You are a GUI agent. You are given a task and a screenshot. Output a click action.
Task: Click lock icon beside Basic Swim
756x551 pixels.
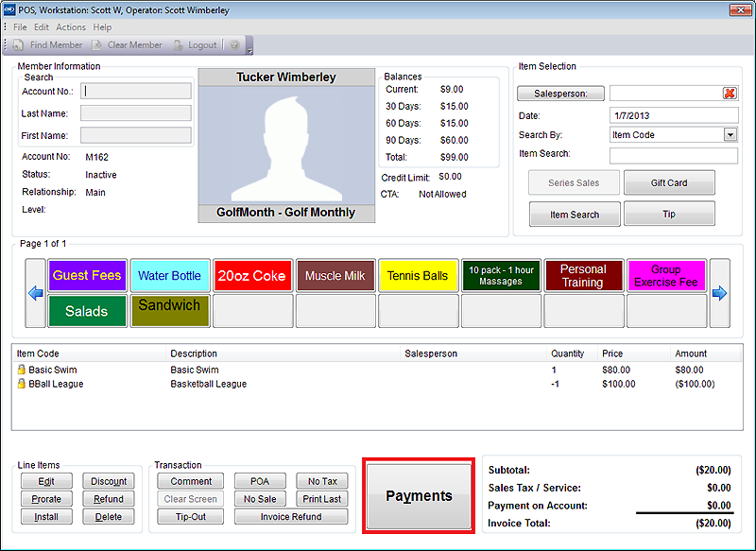tap(21, 370)
